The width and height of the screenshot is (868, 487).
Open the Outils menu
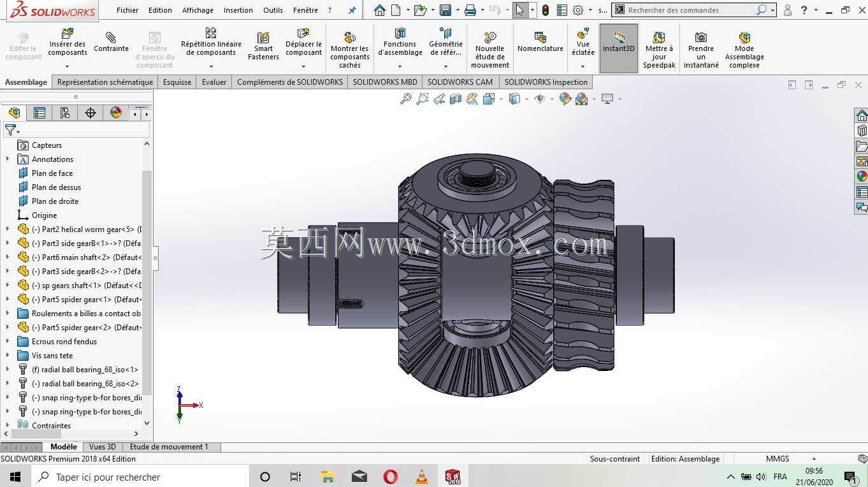tap(273, 10)
